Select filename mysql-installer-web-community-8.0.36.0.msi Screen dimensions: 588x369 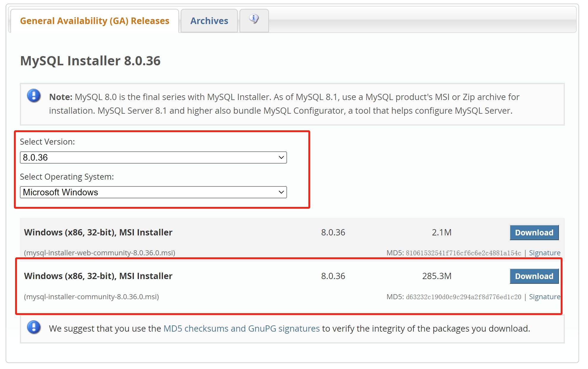[x=100, y=253]
